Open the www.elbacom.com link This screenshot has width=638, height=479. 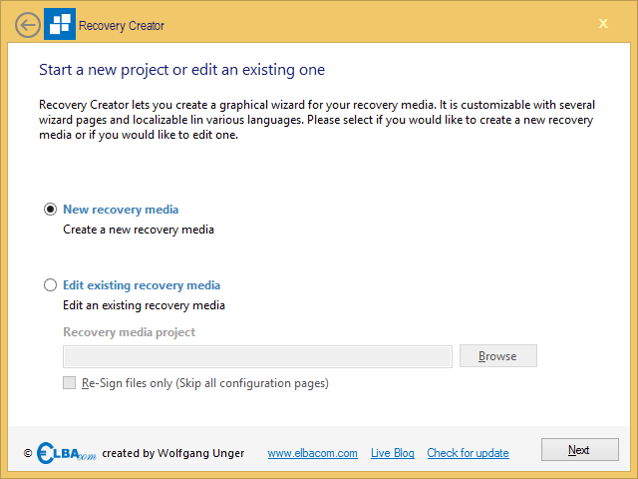pyautogui.click(x=312, y=453)
